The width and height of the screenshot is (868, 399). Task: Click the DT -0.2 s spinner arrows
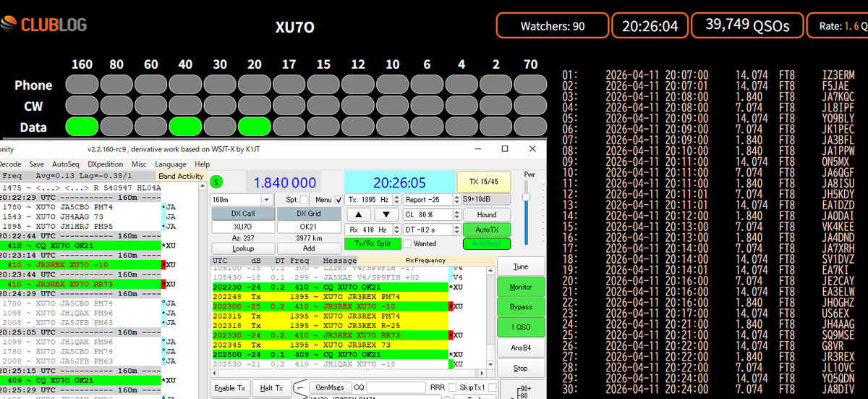(456, 229)
